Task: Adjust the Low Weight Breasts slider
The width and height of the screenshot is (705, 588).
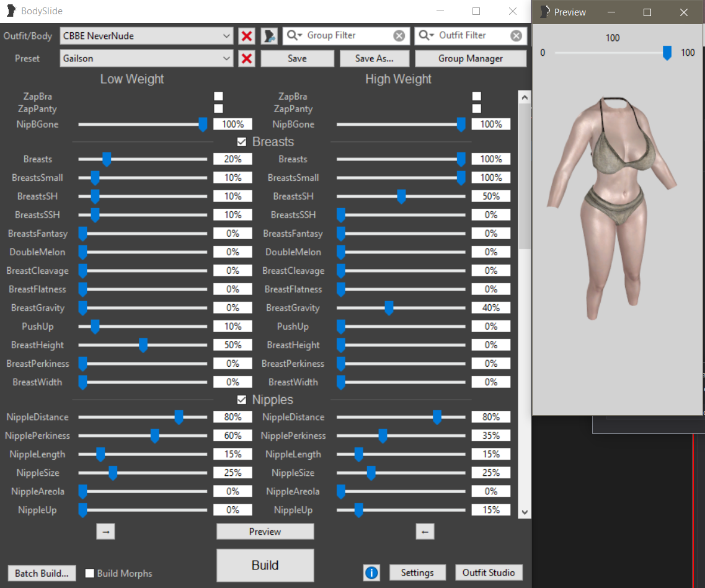Action: tap(107, 159)
